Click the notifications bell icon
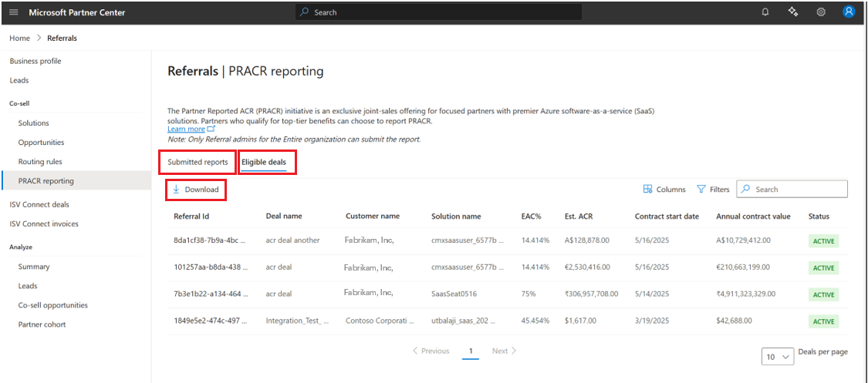This screenshot has height=383, width=868. point(765,12)
